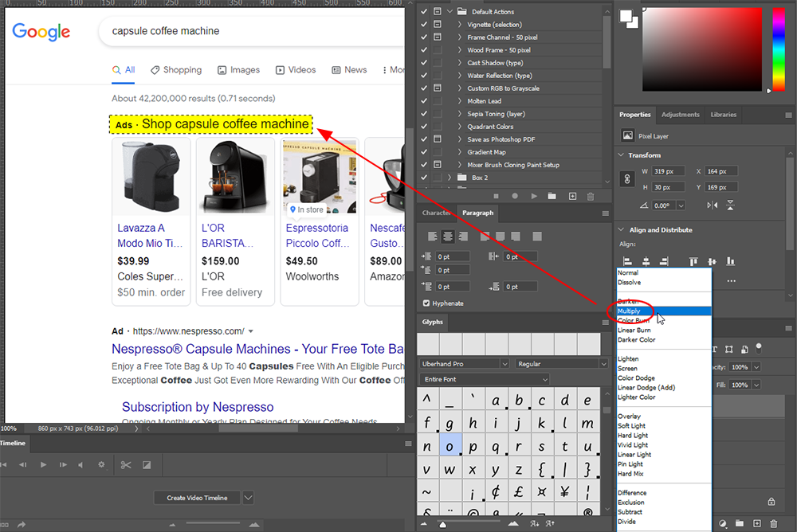Stop playing or recording in Actions panel
This screenshot has width=797, height=532.
pyautogui.click(x=496, y=196)
